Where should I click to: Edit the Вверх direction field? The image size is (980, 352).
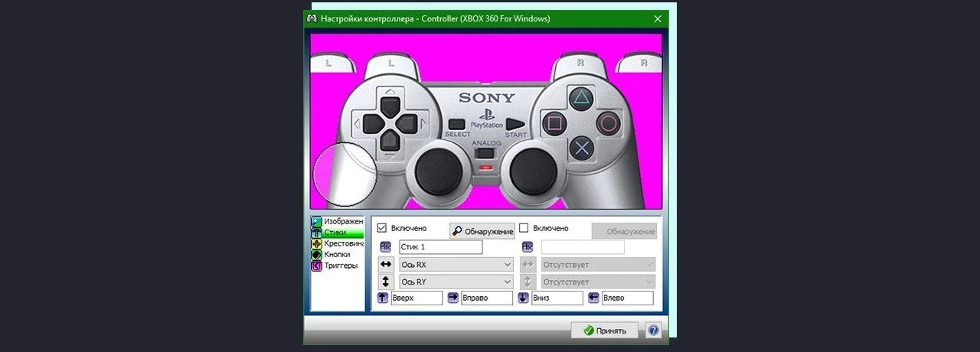click(x=416, y=298)
